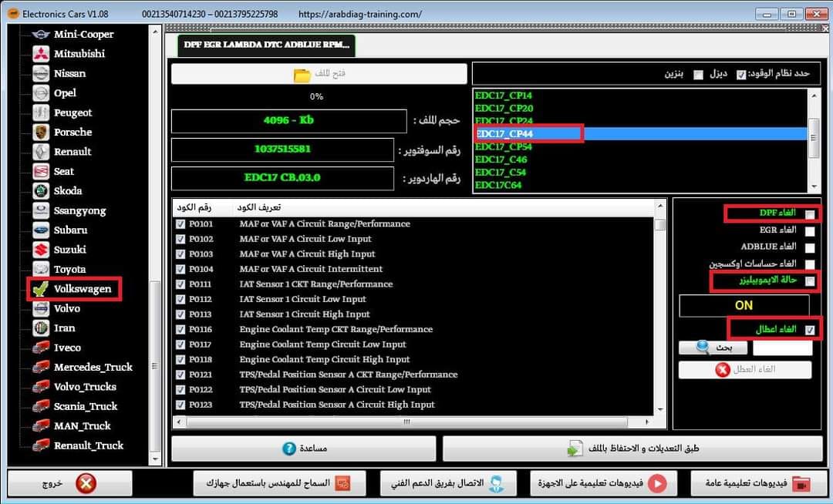Select EDC17_CP54 in the ECU list
Image resolution: width=833 pixels, height=504 pixels.
[503, 146]
